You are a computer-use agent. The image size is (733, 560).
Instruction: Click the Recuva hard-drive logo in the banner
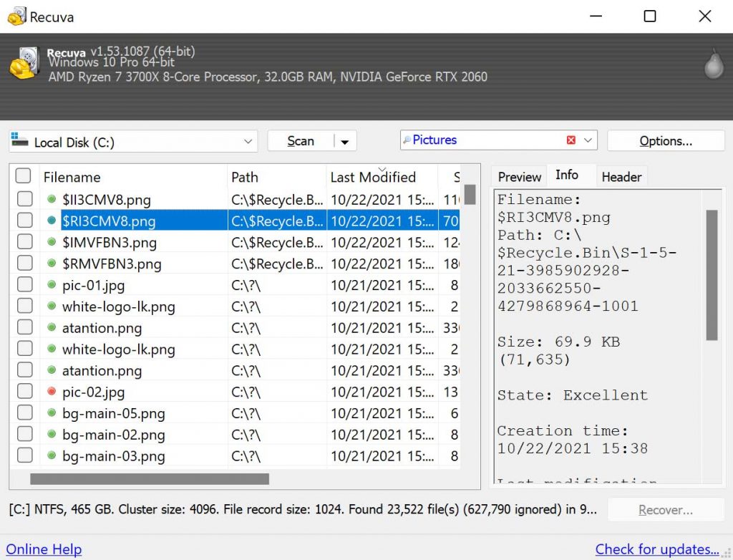tap(24, 64)
